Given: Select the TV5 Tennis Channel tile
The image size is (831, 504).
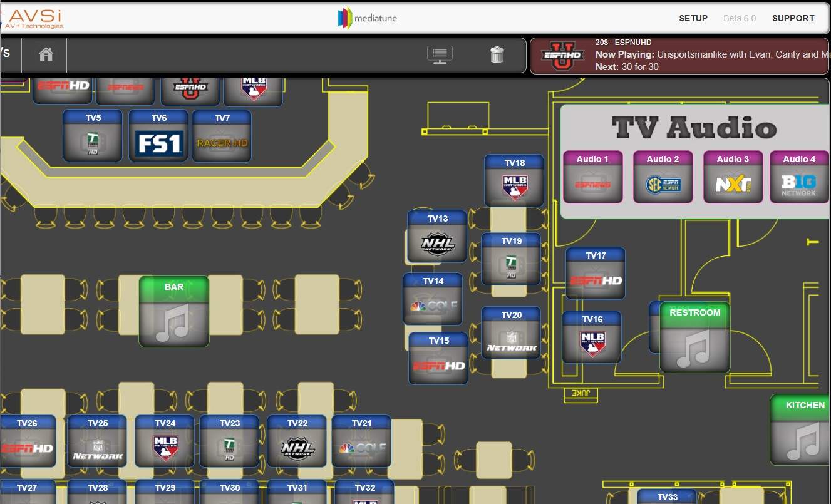Looking at the screenshot, I should [93, 136].
